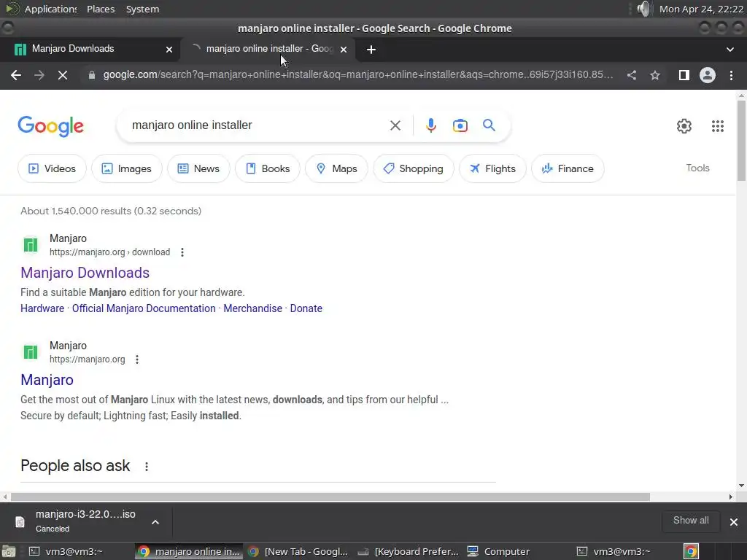The image size is (747, 560).
Task: Open the Chrome profile avatar
Action: pos(708,75)
